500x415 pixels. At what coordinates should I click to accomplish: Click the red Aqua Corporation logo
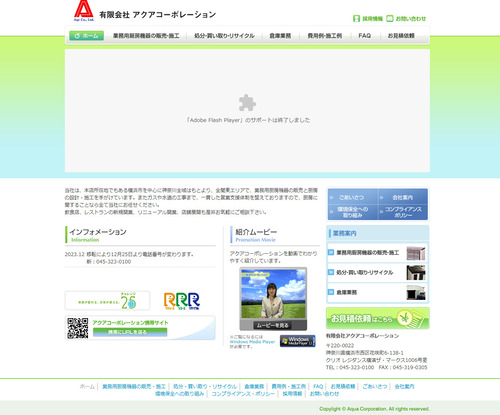tap(84, 11)
